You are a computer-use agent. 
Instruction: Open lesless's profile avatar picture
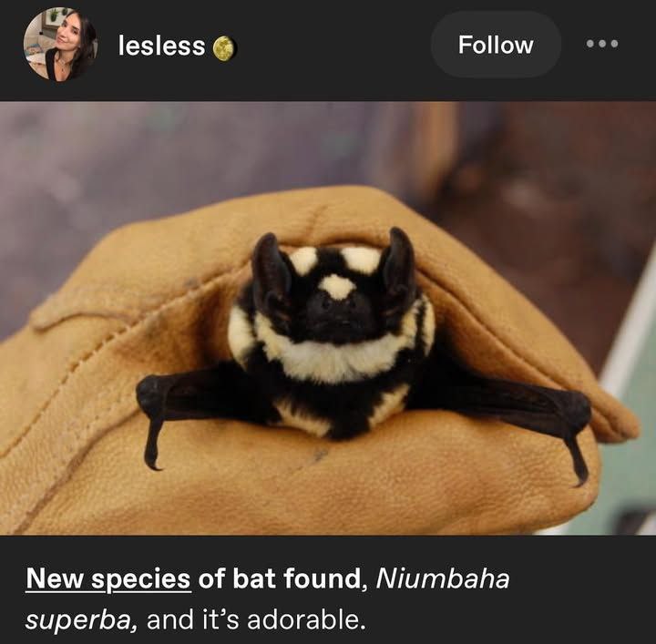(61, 44)
